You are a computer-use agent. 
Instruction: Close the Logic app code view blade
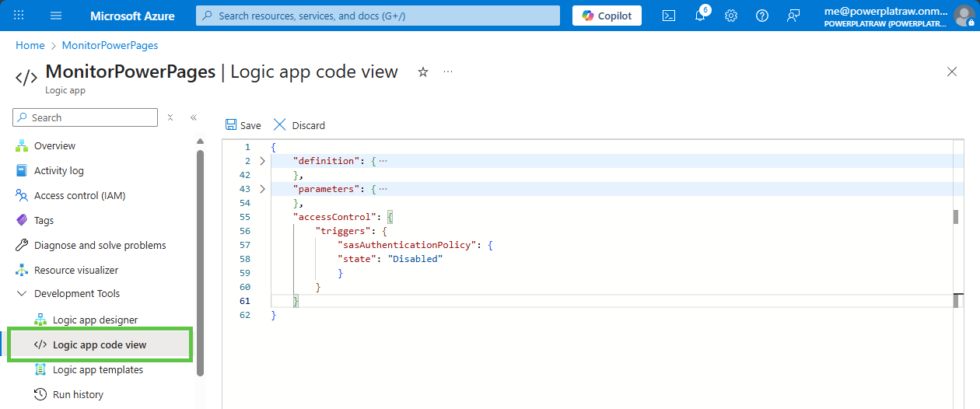pos(952,72)
